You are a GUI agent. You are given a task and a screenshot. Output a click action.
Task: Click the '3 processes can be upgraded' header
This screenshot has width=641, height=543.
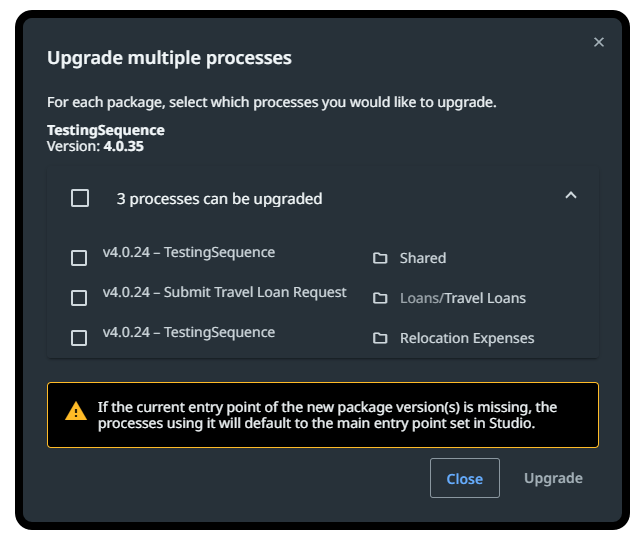[219, 199]
